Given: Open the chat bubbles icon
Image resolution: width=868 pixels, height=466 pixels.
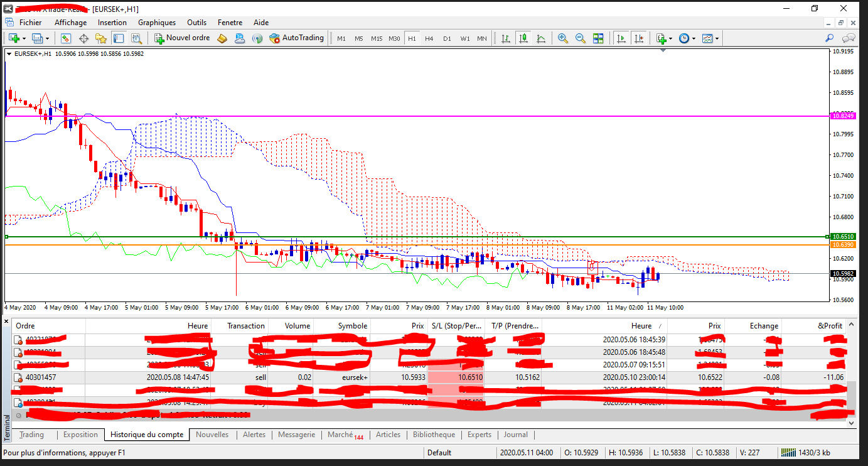Looking at the screenshot, I should (x=849, y=38).
